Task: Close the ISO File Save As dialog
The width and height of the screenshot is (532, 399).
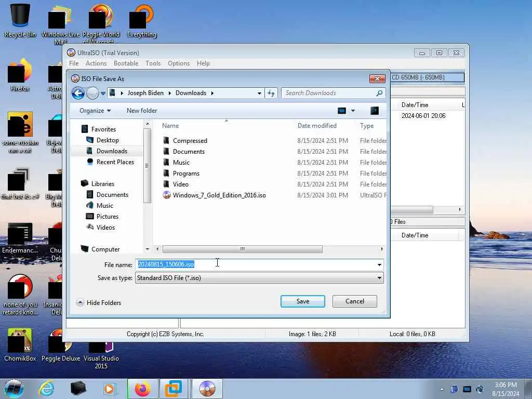Action: (377, 79)
